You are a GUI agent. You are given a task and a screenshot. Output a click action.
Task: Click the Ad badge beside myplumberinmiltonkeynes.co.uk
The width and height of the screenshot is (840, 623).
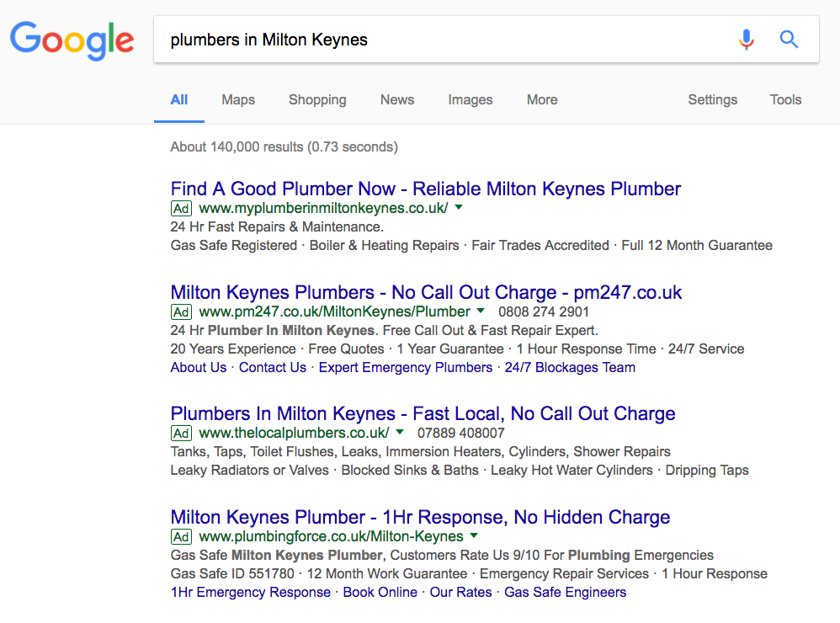(x=181, y=209)
